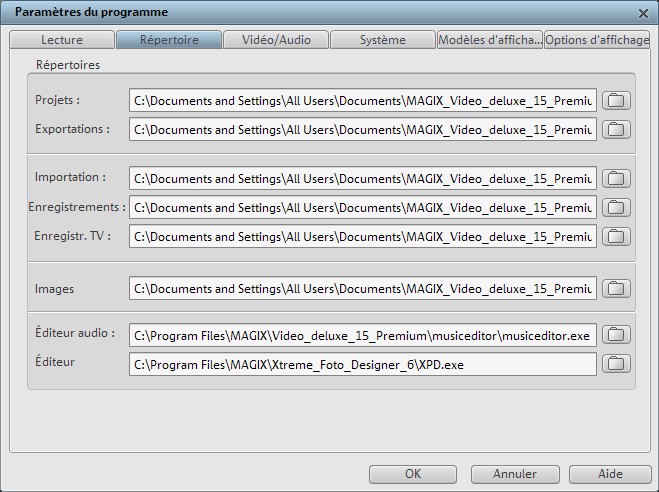Confirm settings with OK button
The width and height of the screenshot is (659, 492).
point(413,474)
